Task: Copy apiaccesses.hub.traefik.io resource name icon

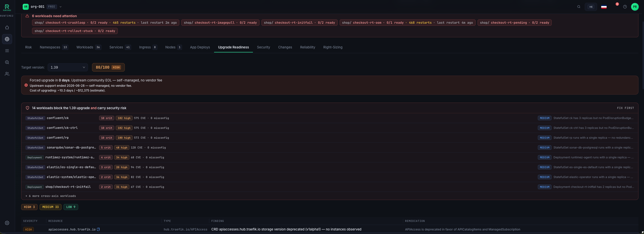Action: click(x=98, y=229)
